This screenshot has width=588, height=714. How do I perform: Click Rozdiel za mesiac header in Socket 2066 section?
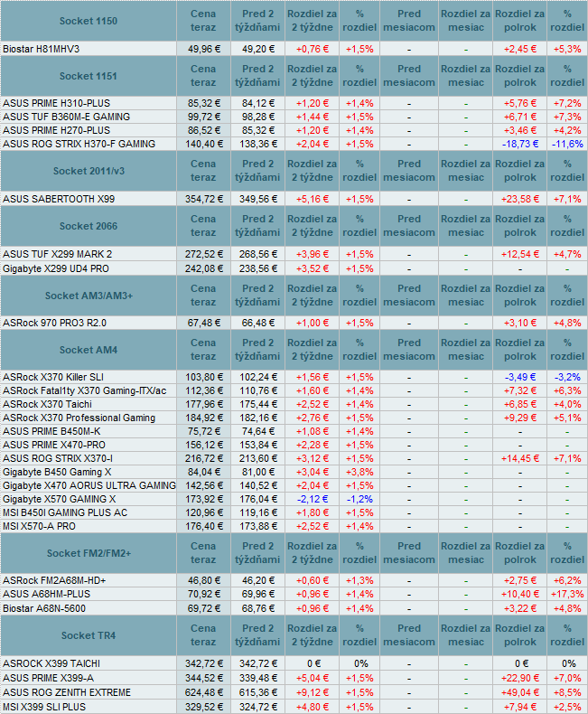tap(465, 226)
